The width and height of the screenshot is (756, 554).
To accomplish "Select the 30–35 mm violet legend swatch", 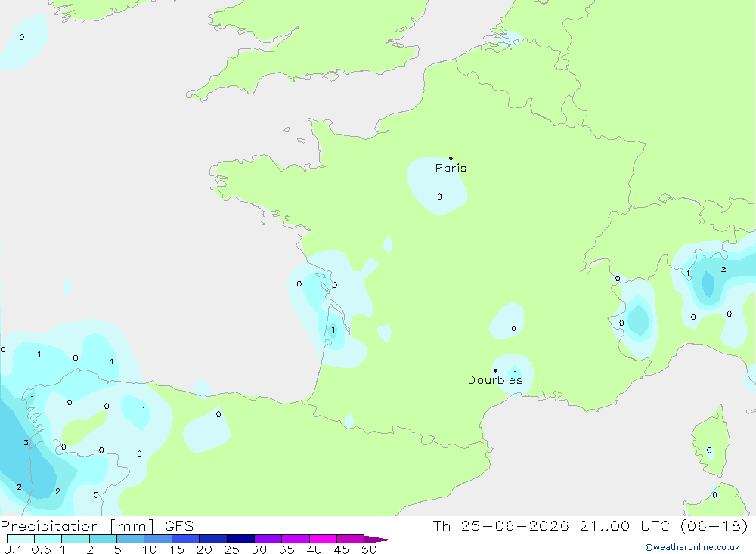I will tap(268, 539).
